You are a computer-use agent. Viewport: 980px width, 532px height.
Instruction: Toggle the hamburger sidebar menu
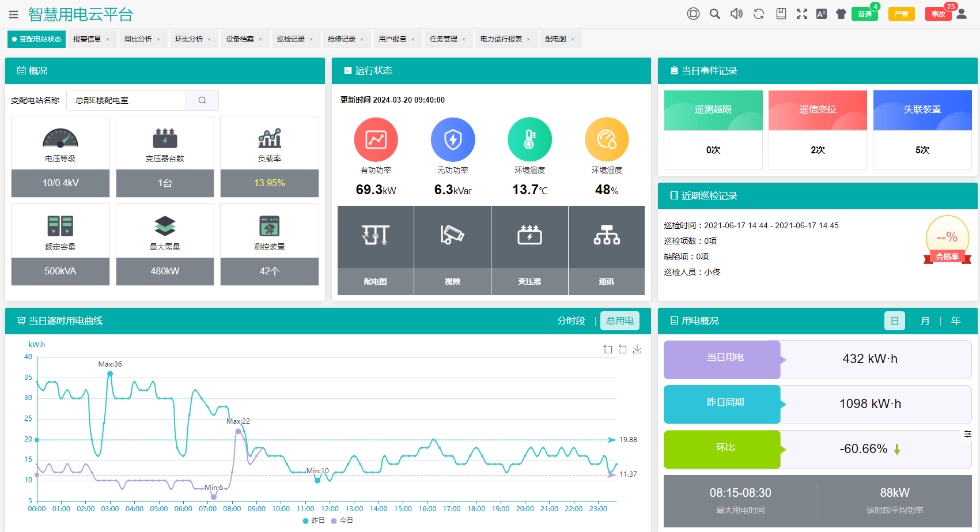coord(14,14)
